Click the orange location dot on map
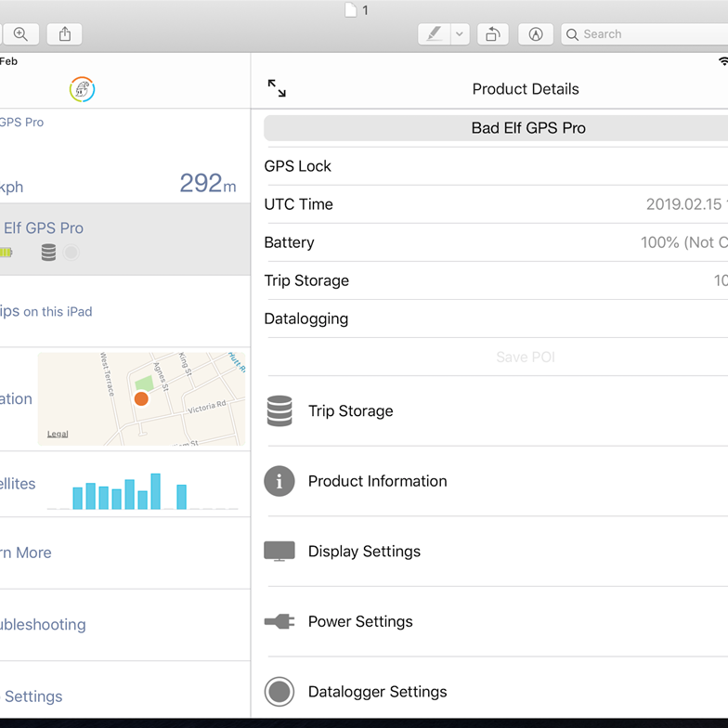The height and width of the screenshot is (728, 728). click(x=141, y=398)
